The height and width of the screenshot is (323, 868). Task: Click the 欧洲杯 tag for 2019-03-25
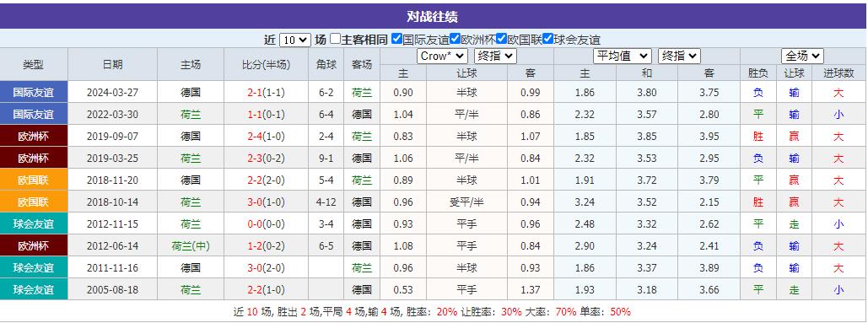34,159
